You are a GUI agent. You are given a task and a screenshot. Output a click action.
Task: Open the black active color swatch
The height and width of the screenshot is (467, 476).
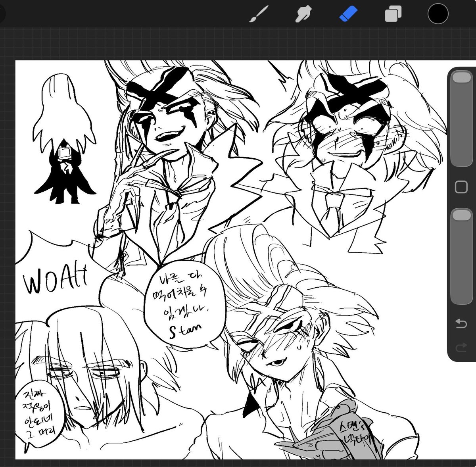pyautogui.click(x=438, y=13)
